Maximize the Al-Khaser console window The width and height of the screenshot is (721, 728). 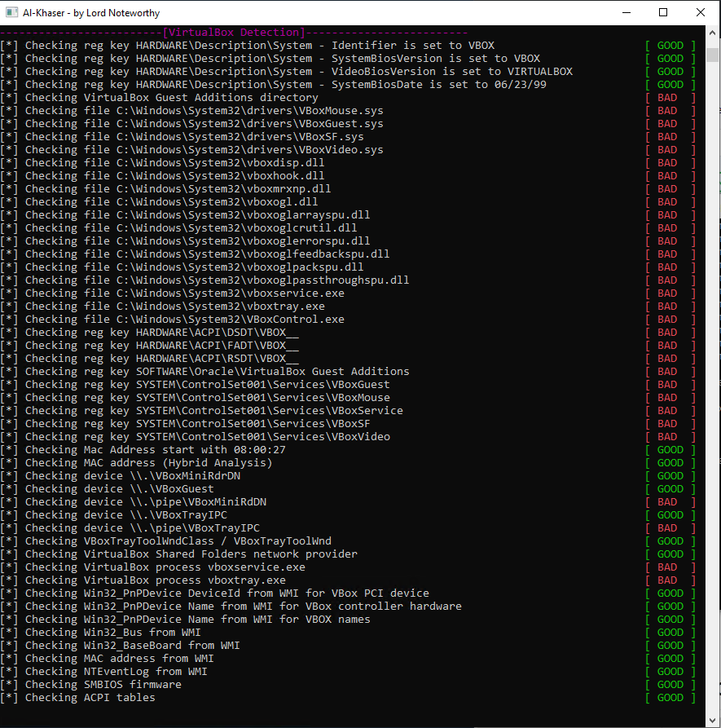pyautogui.click(x=663, y=12)
